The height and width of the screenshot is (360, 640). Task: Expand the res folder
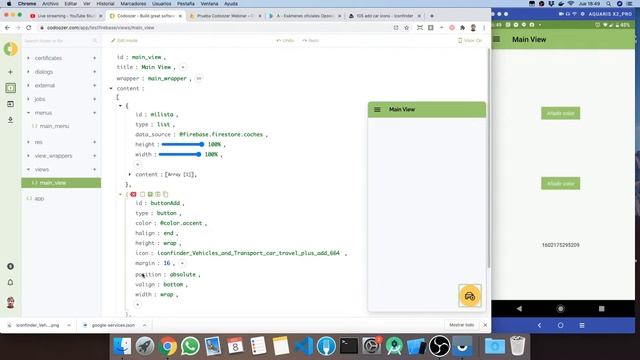[28, 142]
